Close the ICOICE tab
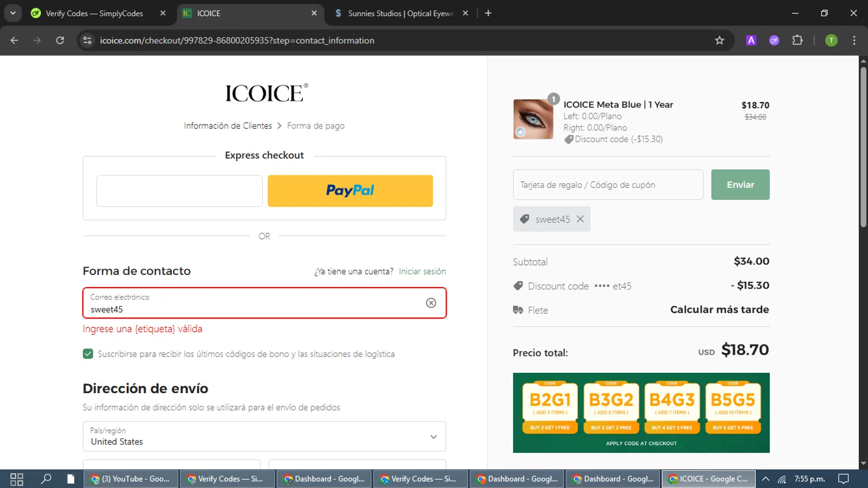 (314, 13)
